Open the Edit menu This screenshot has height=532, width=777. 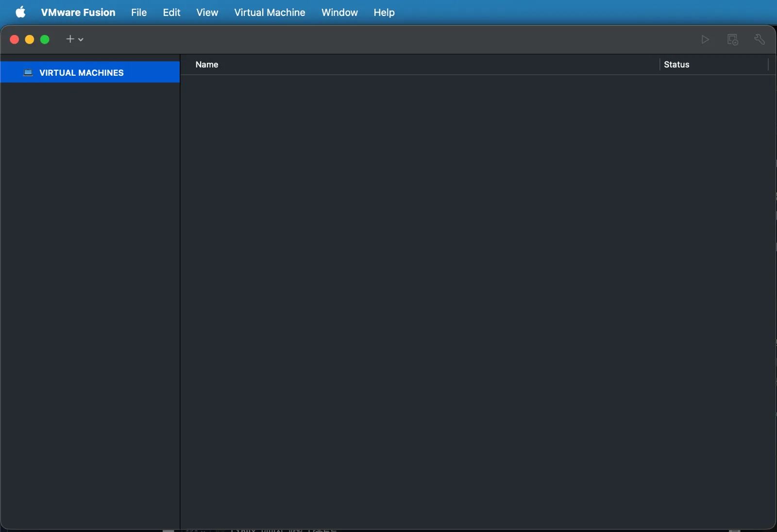point(171,12)
